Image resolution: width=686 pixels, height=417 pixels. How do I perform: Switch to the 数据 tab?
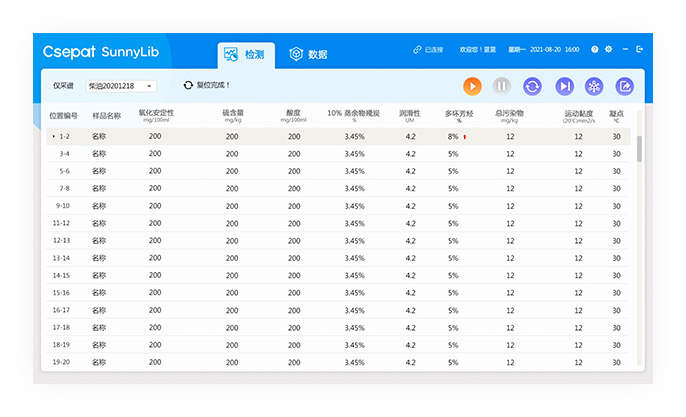(308, 54)
